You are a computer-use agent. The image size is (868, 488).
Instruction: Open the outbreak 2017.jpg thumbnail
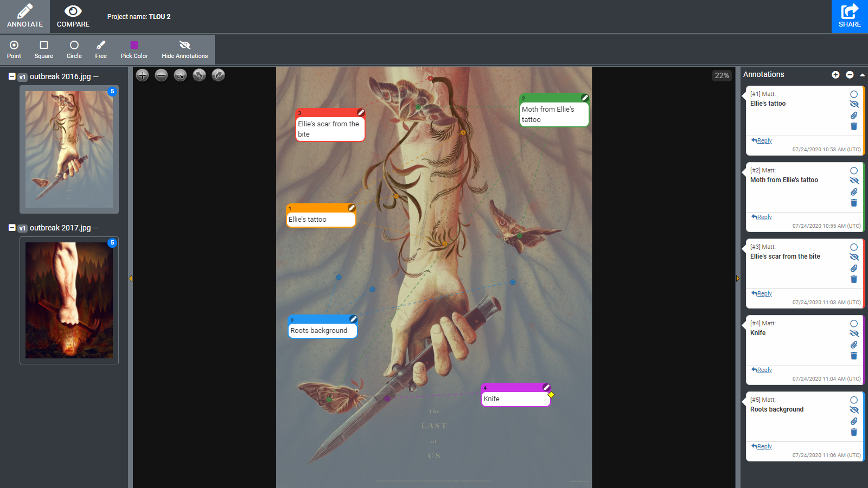tap(69, 300)
